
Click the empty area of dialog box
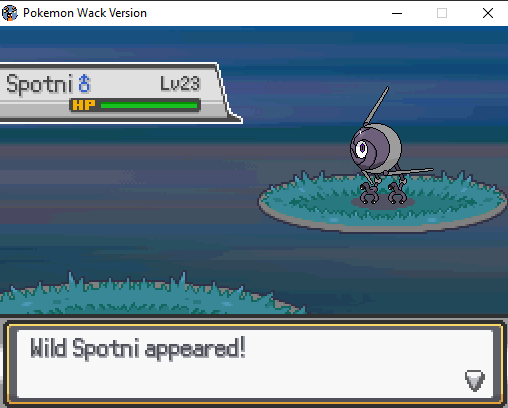[x=253, y=380]
